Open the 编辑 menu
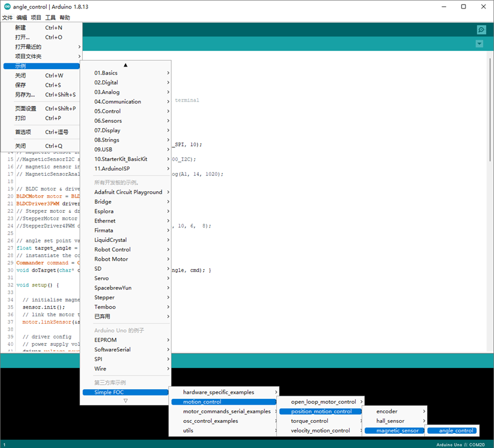The height and width of the screenshot is (448, 494). (x=22, y=18)
